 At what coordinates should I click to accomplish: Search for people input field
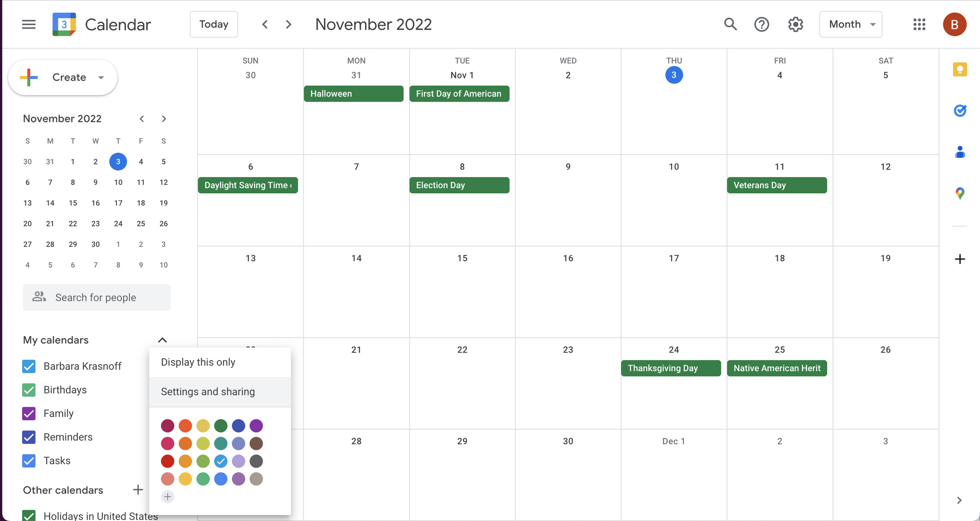97,297
